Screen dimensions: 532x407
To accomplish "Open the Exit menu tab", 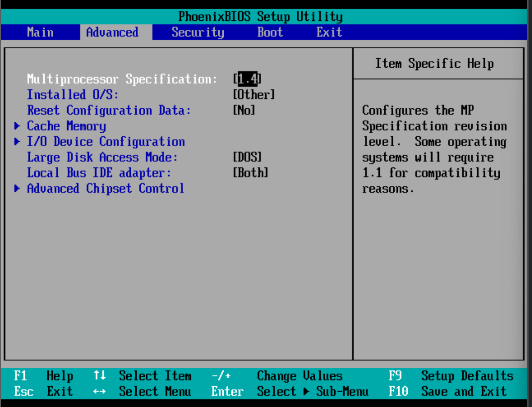I will (329, 32).
